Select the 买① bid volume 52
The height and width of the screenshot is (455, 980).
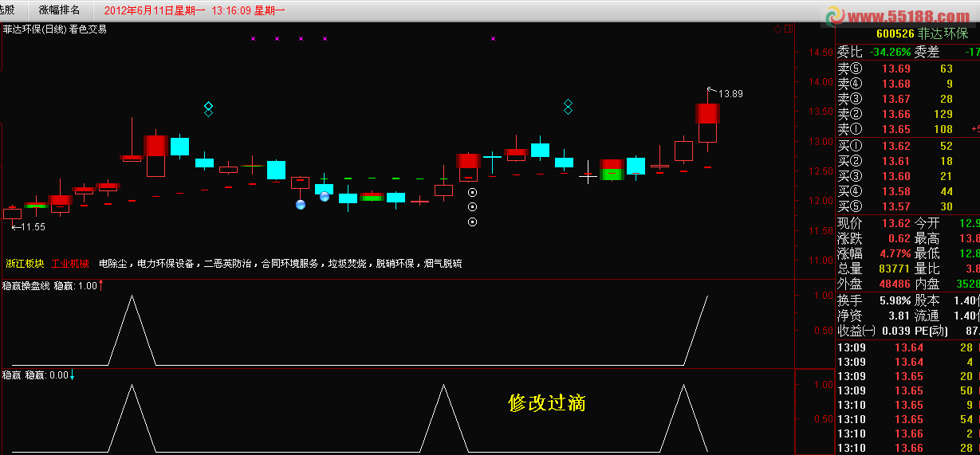point(947,146)
